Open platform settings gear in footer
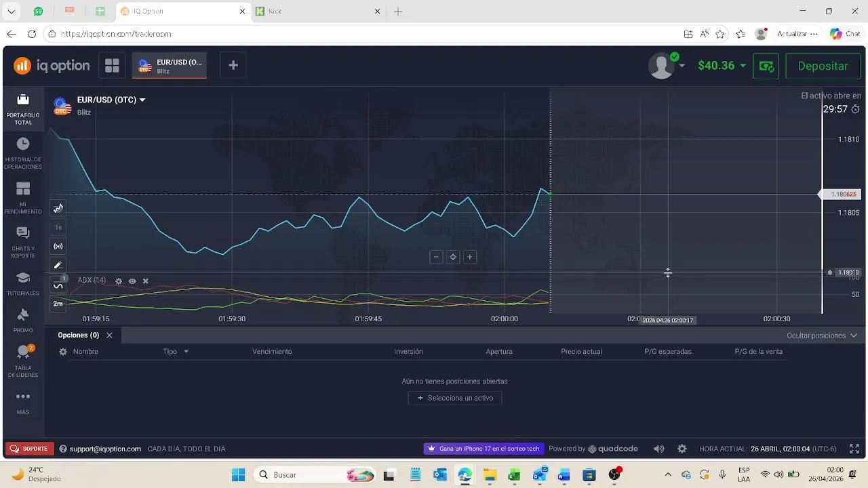Screen dimensions: 868x488 click(x=682, y=449)
